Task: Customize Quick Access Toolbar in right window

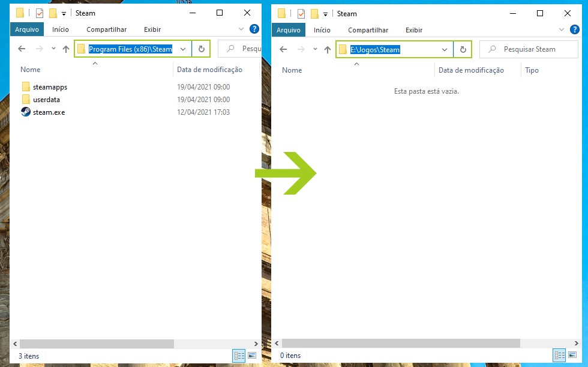Action: click(325, 14)
